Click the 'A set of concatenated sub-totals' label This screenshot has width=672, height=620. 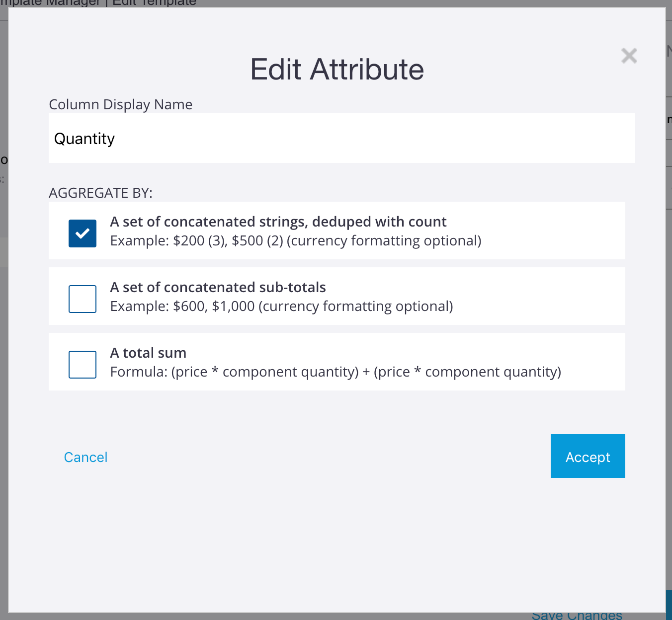(218, 287)
